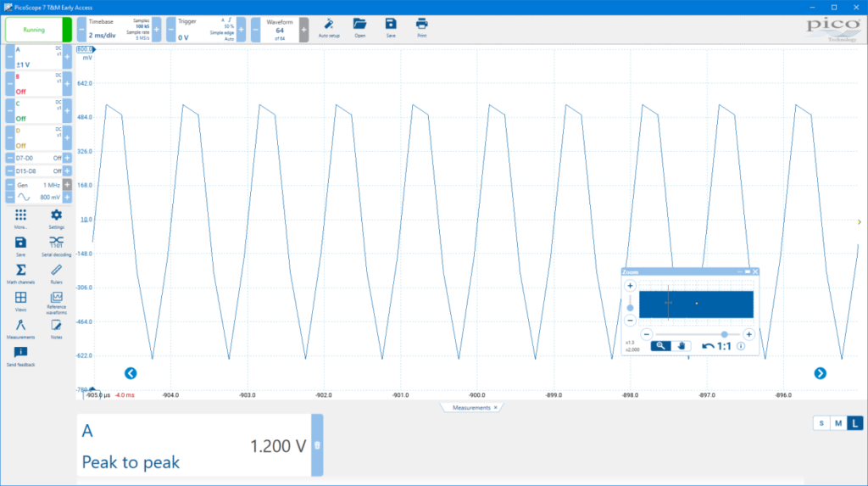Click horizontal zoom plus in Zoom panel
This screenshot has height=486, width=868.
(749, 334)
